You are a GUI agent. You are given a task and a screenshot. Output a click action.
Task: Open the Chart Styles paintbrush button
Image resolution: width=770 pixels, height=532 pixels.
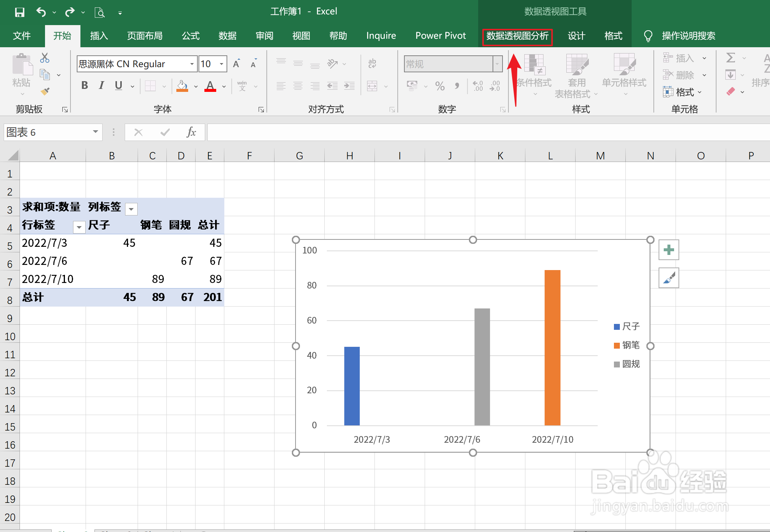click(x=669, y=278)
